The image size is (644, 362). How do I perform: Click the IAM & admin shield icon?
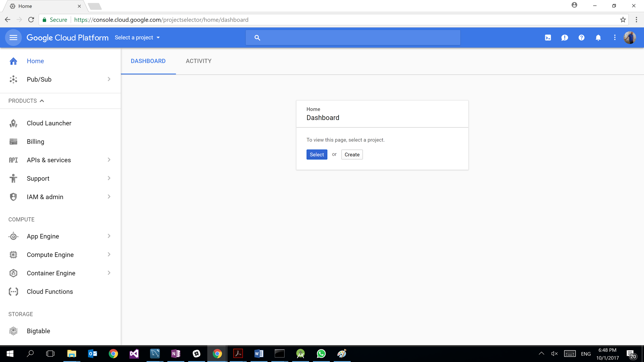coord(13,197)
